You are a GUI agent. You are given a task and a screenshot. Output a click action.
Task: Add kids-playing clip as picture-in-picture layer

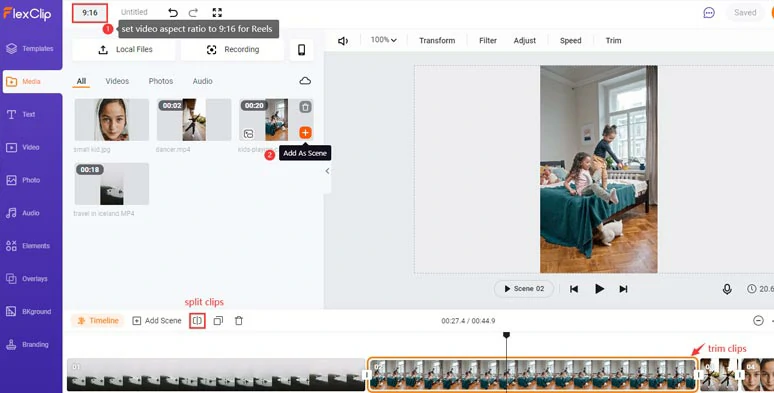coord(248,133)
